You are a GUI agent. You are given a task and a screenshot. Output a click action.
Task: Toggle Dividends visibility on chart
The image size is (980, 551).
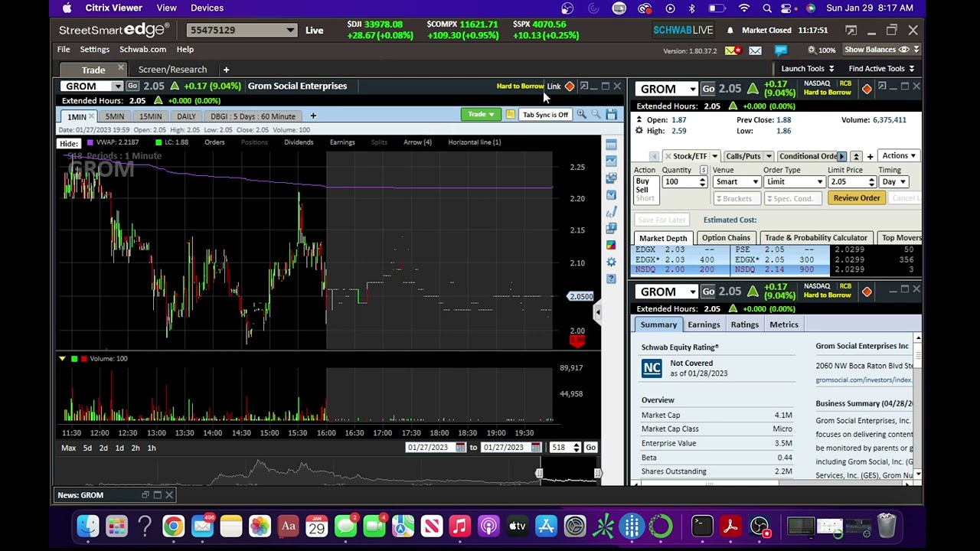[x=299, y=142]
